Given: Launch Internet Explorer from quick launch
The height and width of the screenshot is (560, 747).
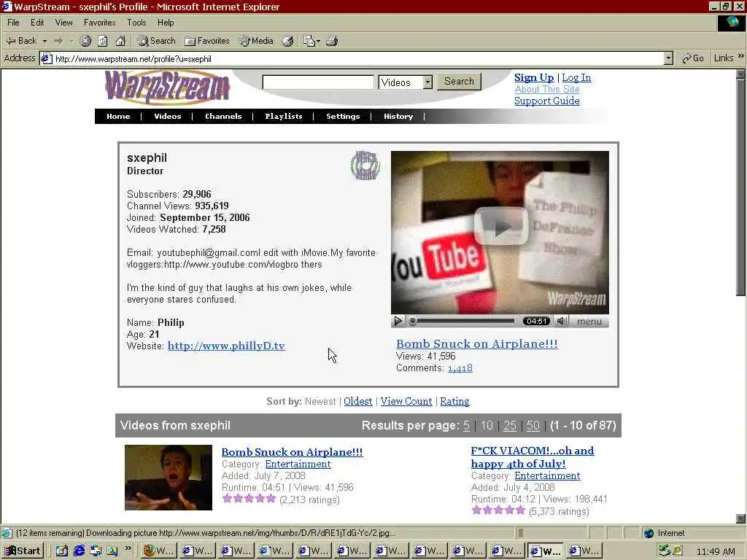Looking at the screenshot, I should [x=79, y=551].
